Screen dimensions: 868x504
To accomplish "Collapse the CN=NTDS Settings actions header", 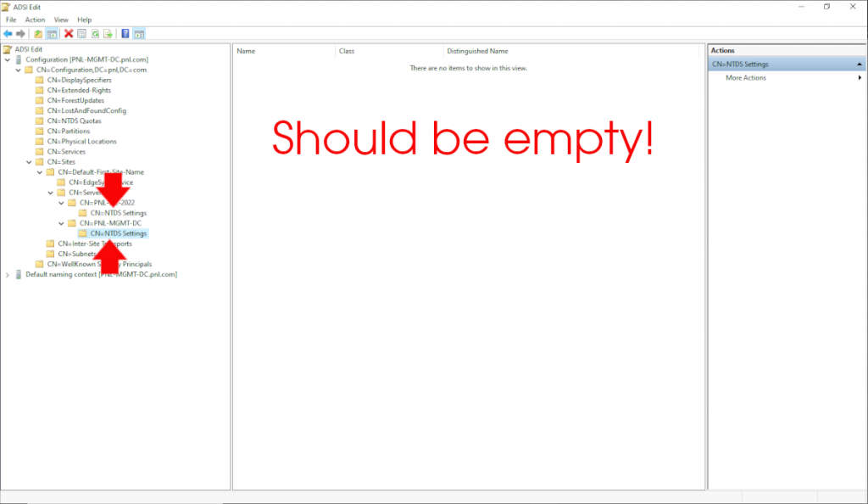I will point(860,64).
